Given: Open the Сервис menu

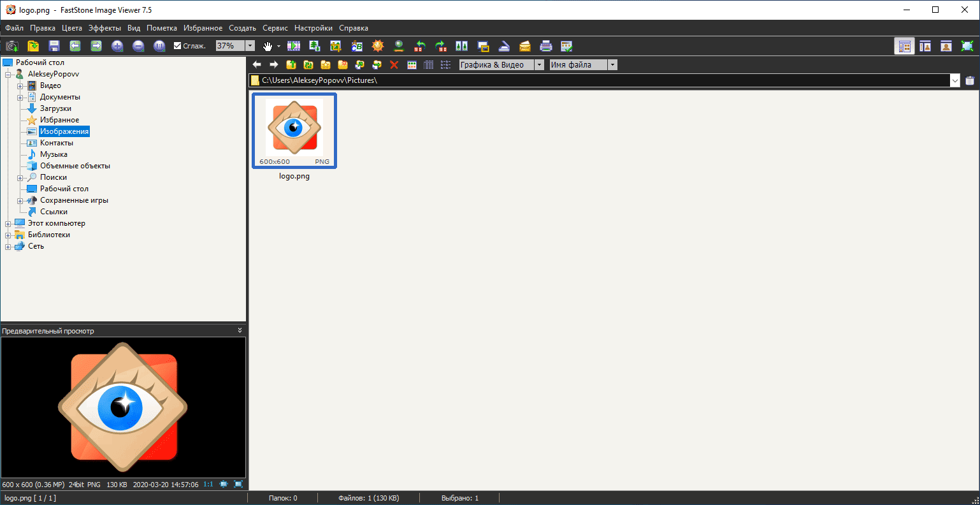Looking at the screenshot, I should (275, 28).
